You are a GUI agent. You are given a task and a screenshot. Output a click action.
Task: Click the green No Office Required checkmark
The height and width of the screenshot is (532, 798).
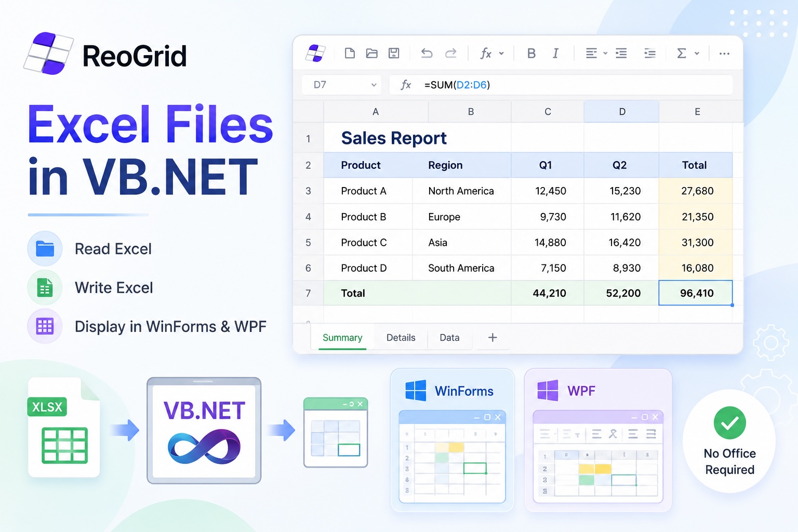(x=729, y=423)
